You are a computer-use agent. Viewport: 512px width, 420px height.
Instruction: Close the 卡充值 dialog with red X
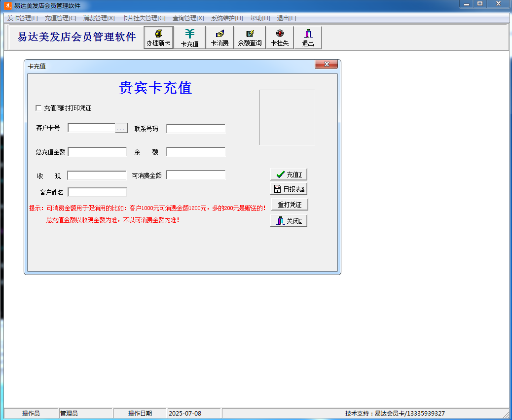coord(326,65)
